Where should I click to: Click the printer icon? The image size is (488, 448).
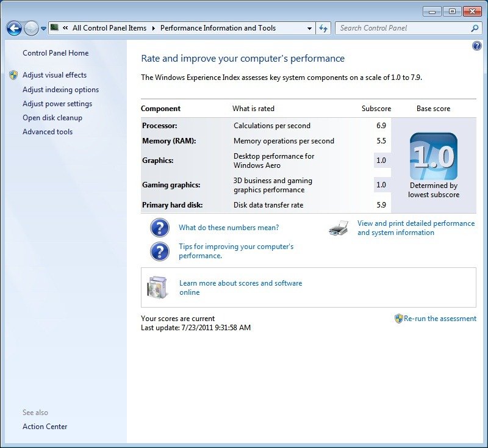click(339, 228)
